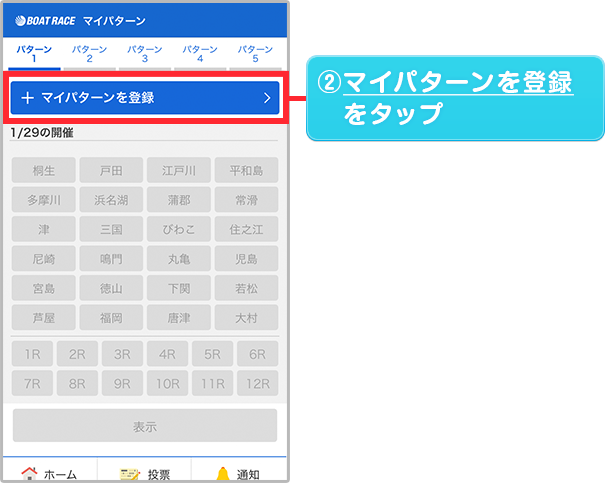Expand the My Pattern registration chevron arrow
The width and height of the screenshot is (605, 485).
tap(267, 98)
